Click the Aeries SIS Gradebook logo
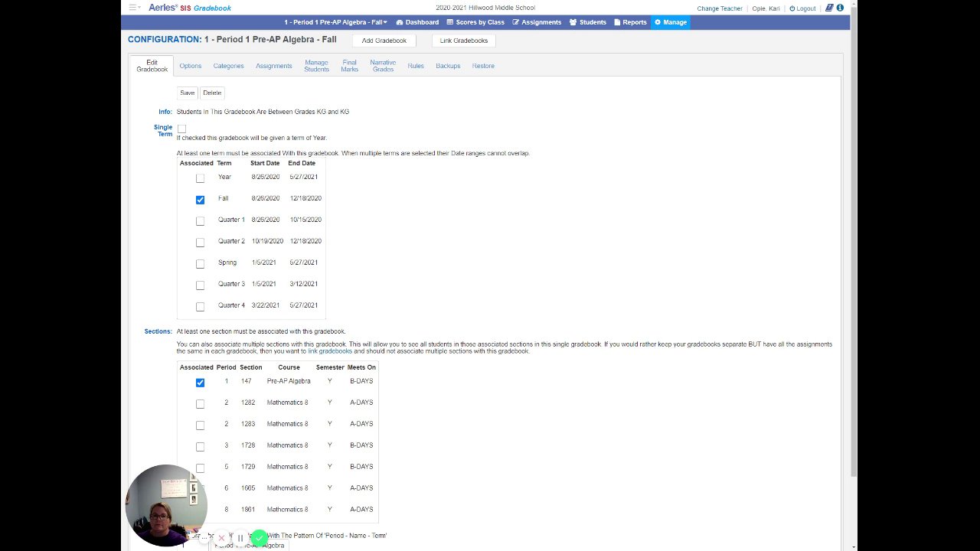This screenshot has width=980, height=551. point(189,8)
